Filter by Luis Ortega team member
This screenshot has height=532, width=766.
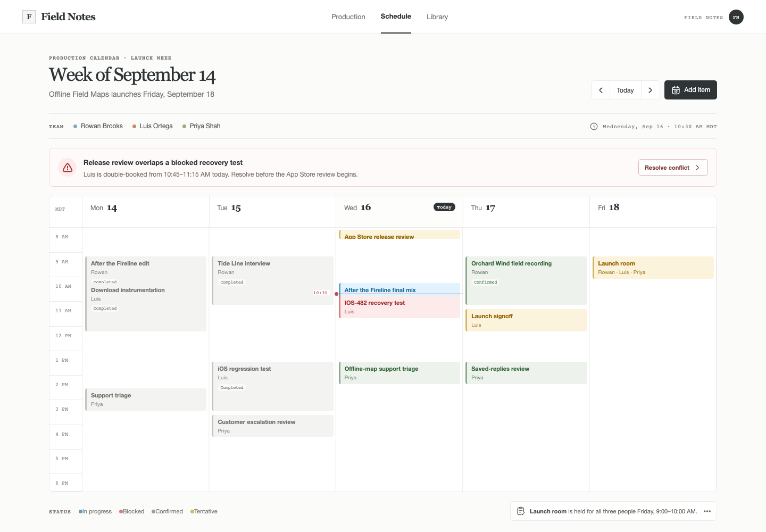click(153, 126)
